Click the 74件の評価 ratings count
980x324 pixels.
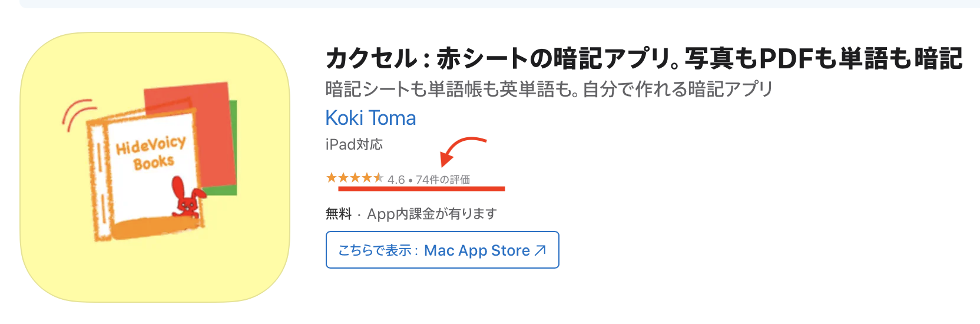tap(443, 180)
